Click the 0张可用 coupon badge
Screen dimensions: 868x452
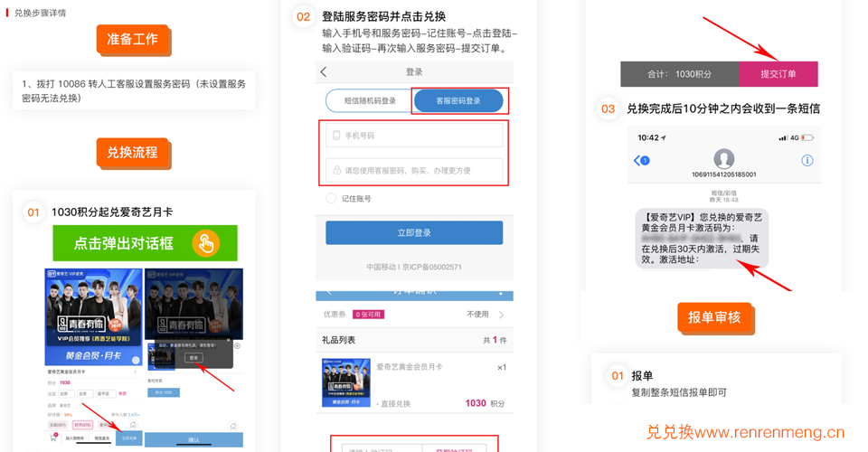[x=368, y=315]
